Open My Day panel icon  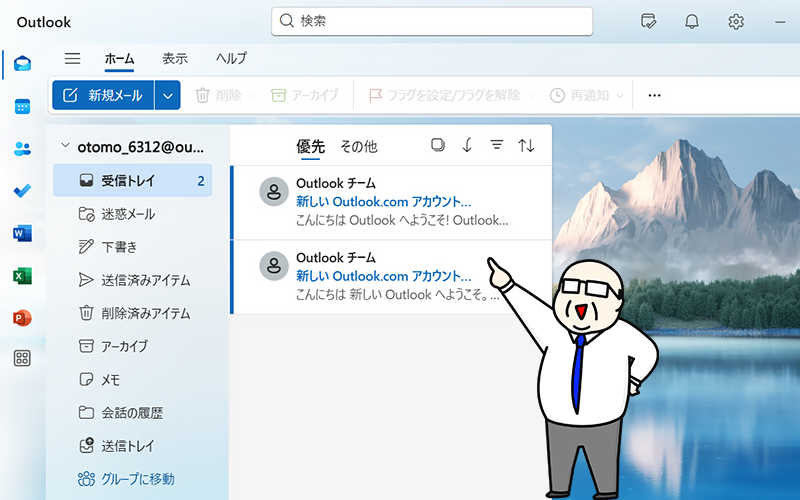tap(648, 21)
